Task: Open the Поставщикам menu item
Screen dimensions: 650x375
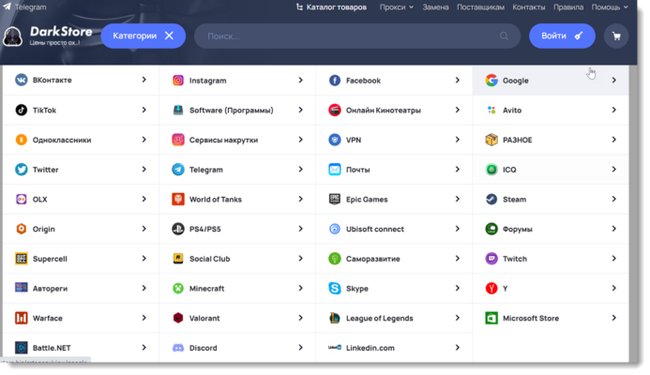Action: [x=480, y=7]
